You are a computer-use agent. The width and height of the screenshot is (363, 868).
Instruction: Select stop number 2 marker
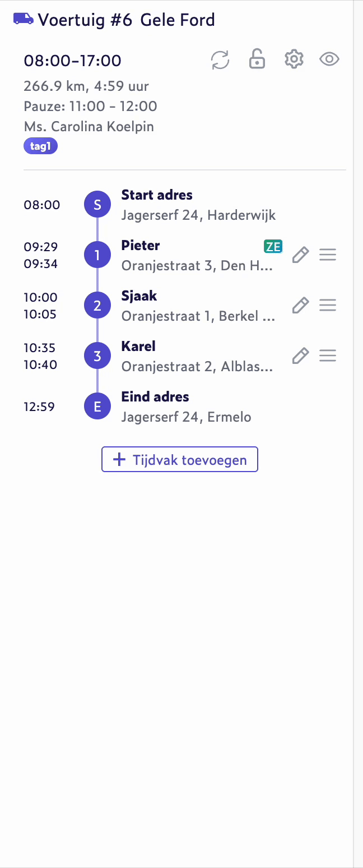pyautogui.click(x=97, y=306)
